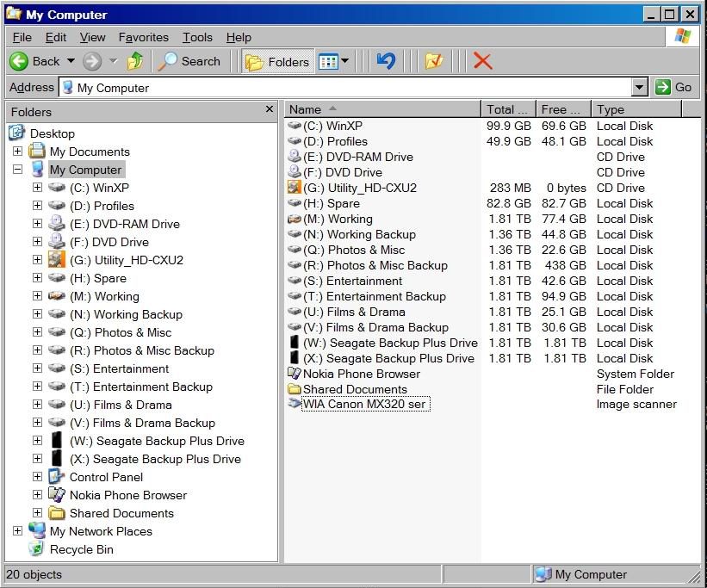Select Nokia Phone Browser in folder tree

(128, 495)
